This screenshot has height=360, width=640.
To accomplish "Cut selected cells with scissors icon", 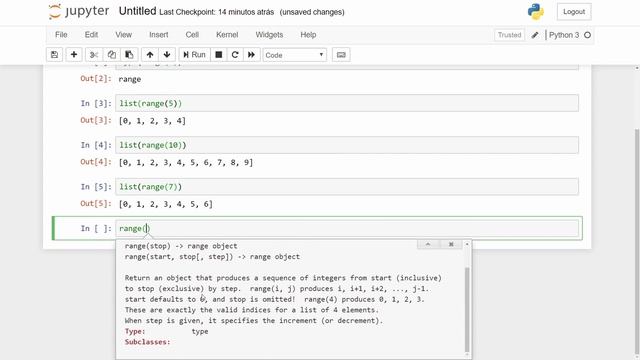I will coord(94,55).
